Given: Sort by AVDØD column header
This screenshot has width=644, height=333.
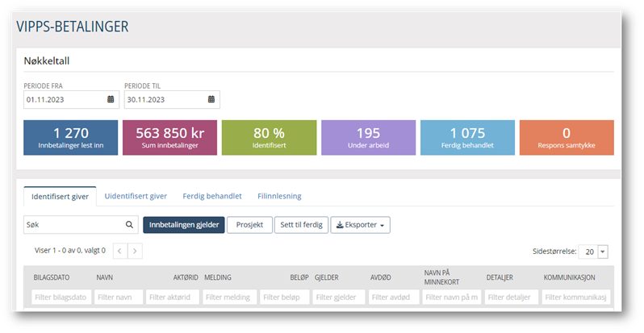Looking at the screenshot, I should click(x=381, y=277).
